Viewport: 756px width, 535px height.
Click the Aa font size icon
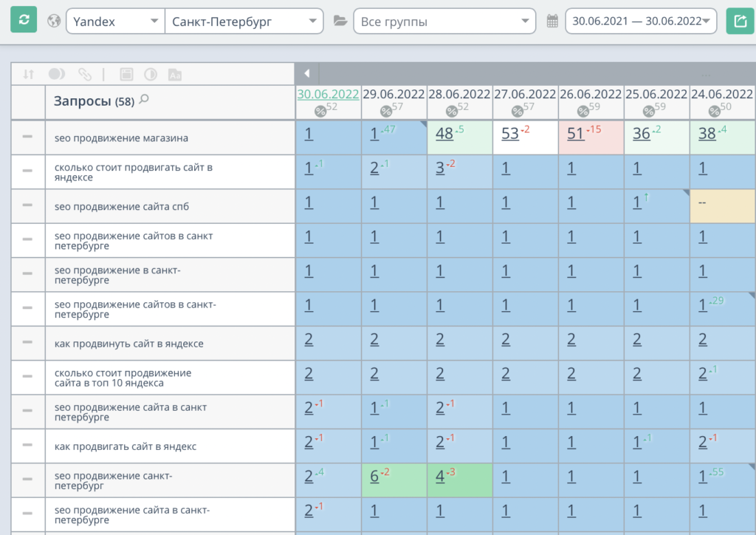[x=174, y=75]
